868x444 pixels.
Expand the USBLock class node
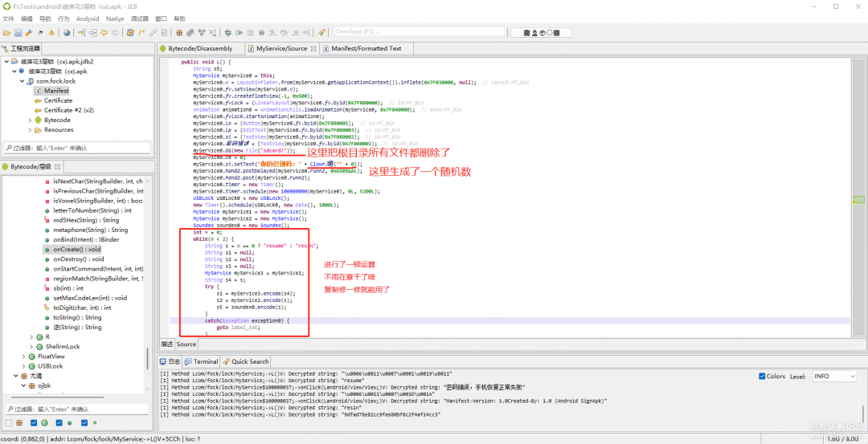23,366
